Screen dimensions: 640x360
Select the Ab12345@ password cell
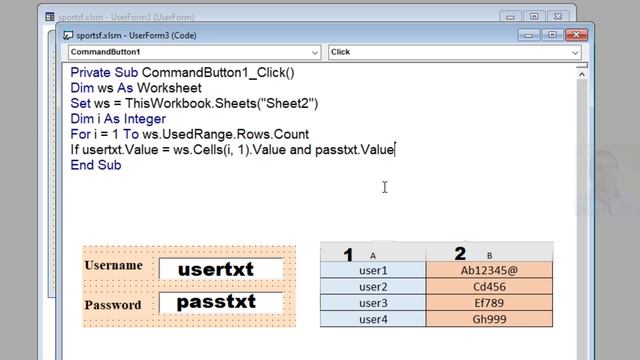click(x=489, y=270)
